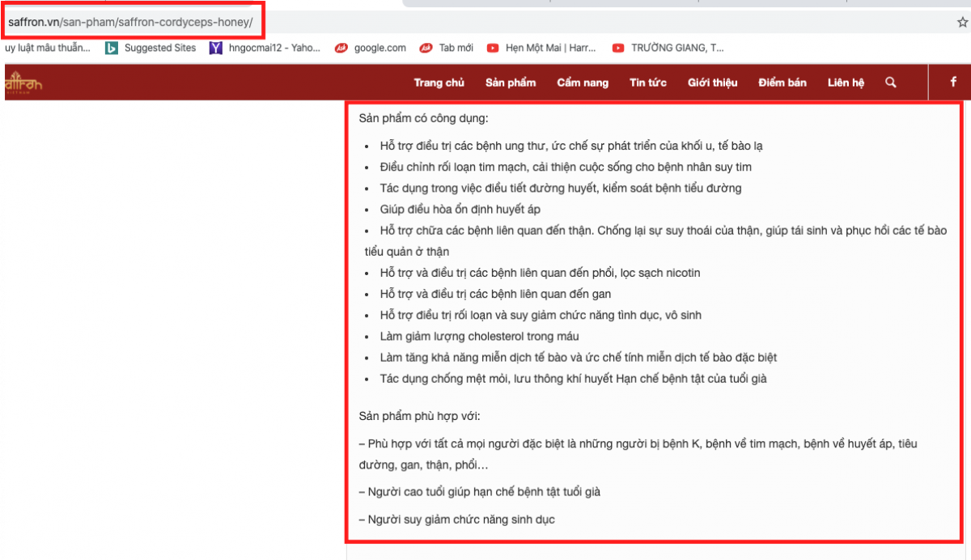The image size is (971, 560).
Task: Go to the Trang chủ menu item
Action: point(439,83)
